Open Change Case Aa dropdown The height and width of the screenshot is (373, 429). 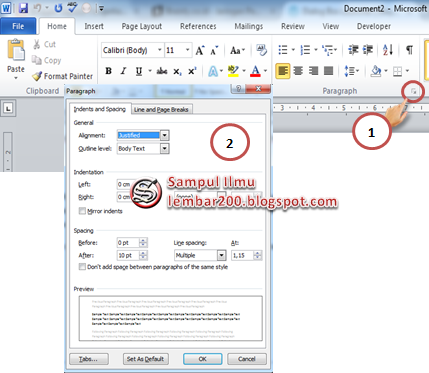(237, 51)
